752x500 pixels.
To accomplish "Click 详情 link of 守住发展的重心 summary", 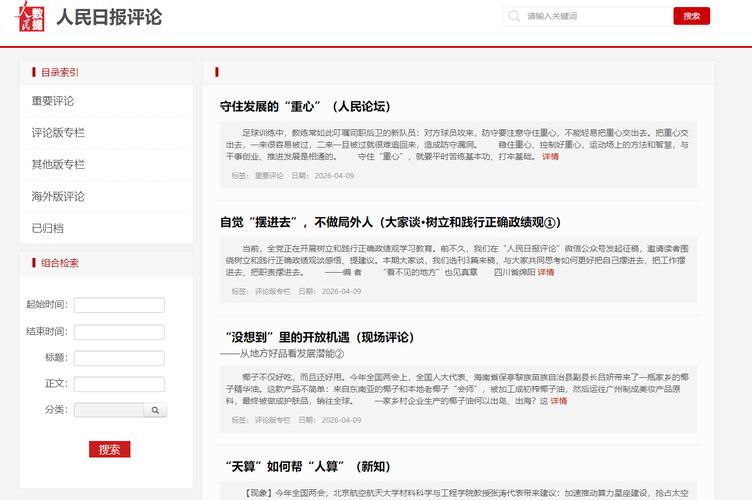I will (x=550, y=157).
